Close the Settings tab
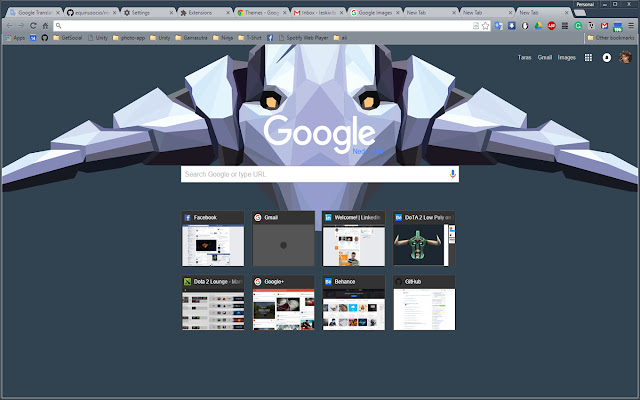The width and height of the screenshot is (640, 400). pyautogui.click(x=171, y=13)
